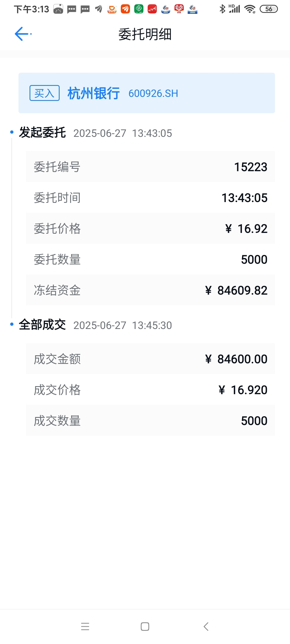Viewport: 290px width, 644px height.
Task: Tap the 冻结资金 frozen funds row
Action: point(150,290)
